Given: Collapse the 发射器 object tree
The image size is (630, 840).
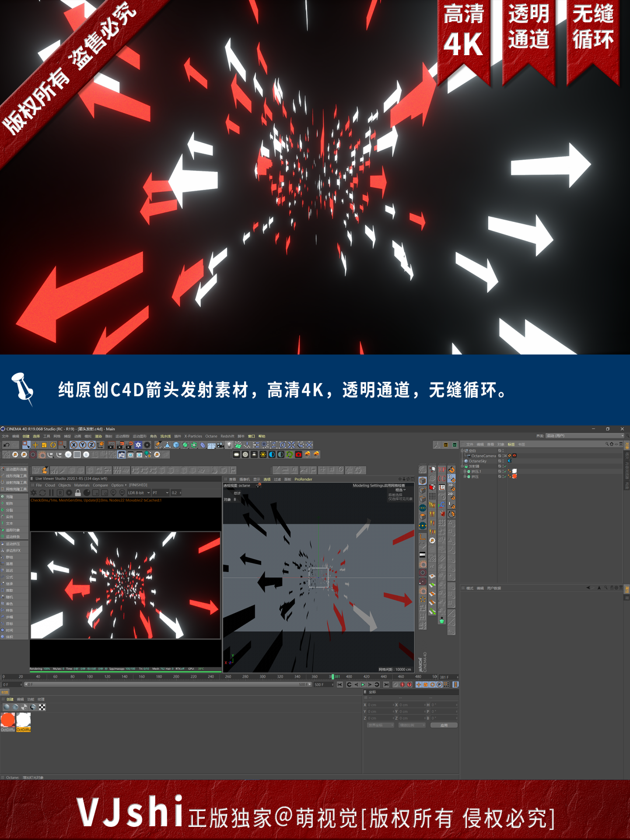Looking at the screenshot, I should (462, 466).
